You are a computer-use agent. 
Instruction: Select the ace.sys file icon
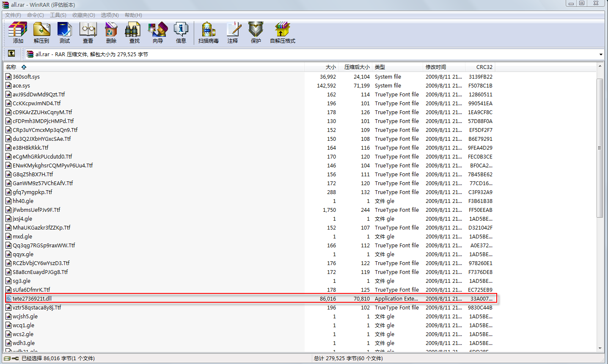(8, 85)
